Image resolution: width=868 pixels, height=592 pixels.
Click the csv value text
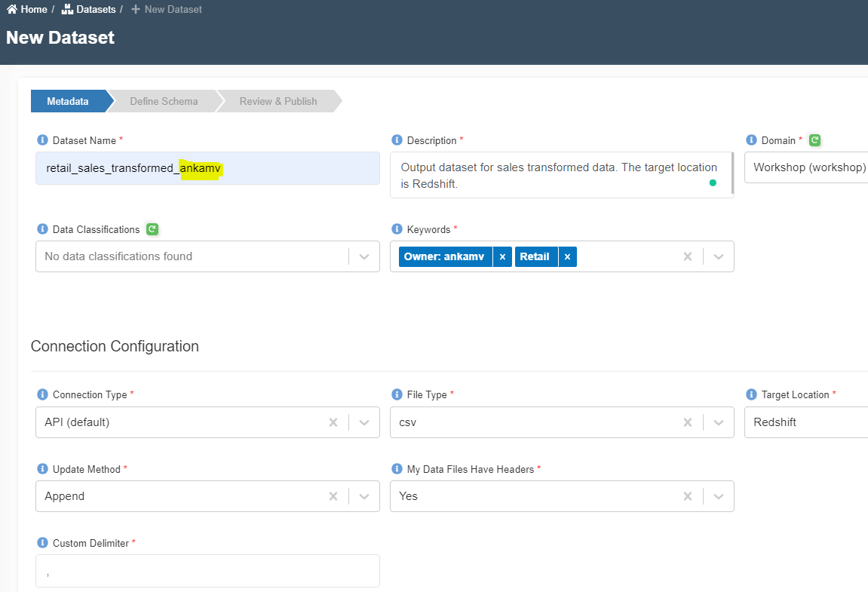point(407,422)
